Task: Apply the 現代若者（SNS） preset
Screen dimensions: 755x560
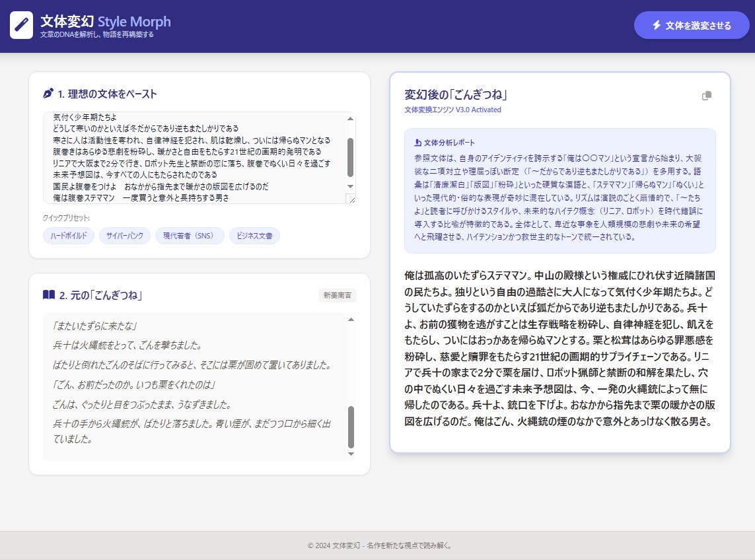Action: (190, 236)
